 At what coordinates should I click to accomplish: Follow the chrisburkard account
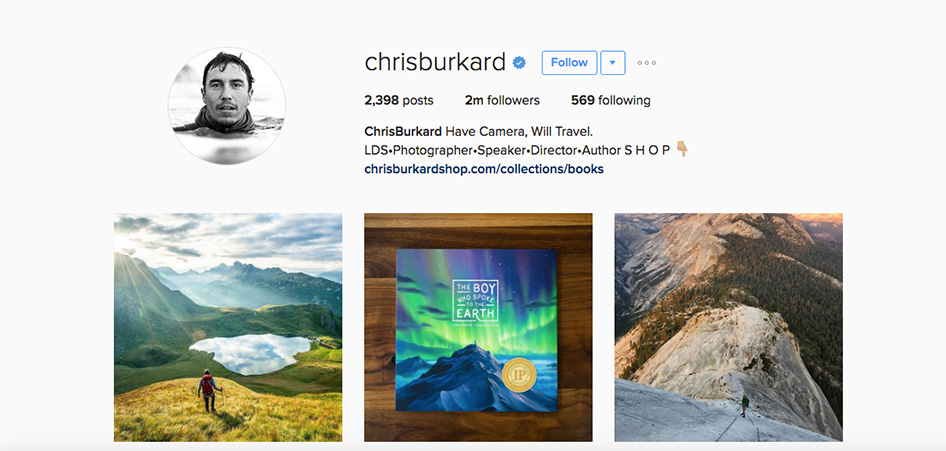pyautogui.click(x=569, y=63)
